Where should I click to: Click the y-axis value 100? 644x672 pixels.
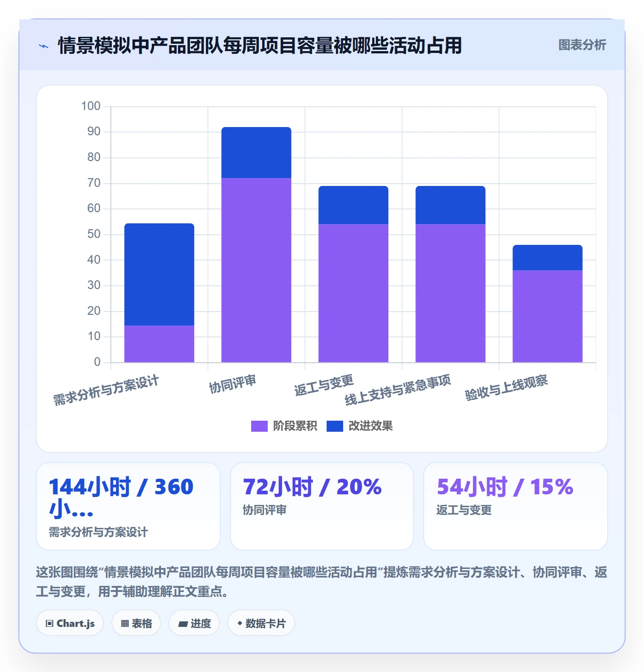[91, 106]
